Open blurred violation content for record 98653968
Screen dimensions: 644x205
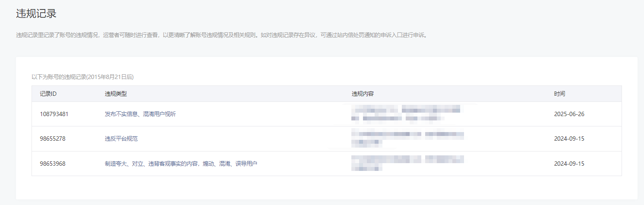[x=407, y=163]
